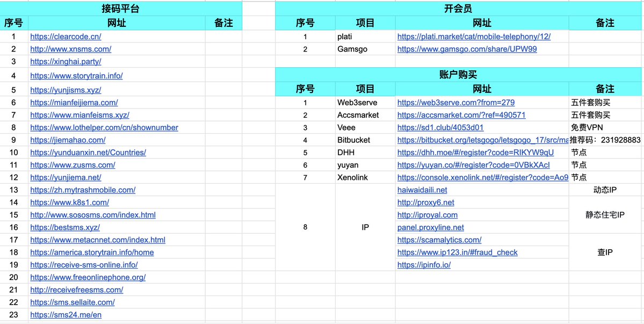Open bitbucket.org letsgogo link
This screenshot has height=324, width=644.
click(x=483, y=140)
